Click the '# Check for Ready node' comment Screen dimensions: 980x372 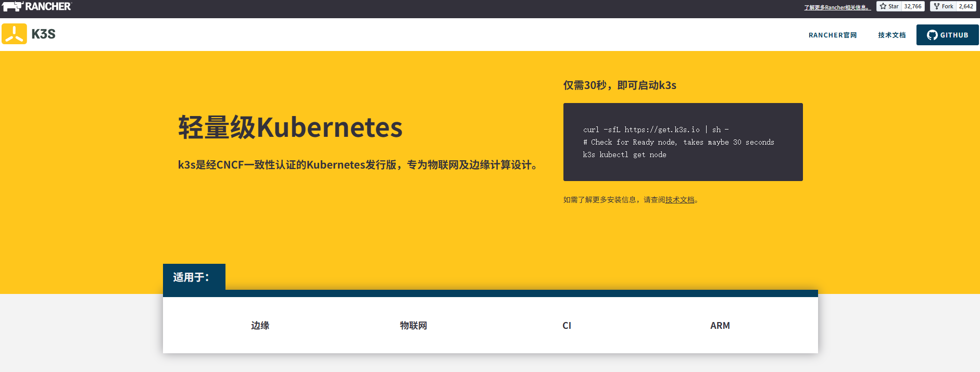click(x=679, y=142)
